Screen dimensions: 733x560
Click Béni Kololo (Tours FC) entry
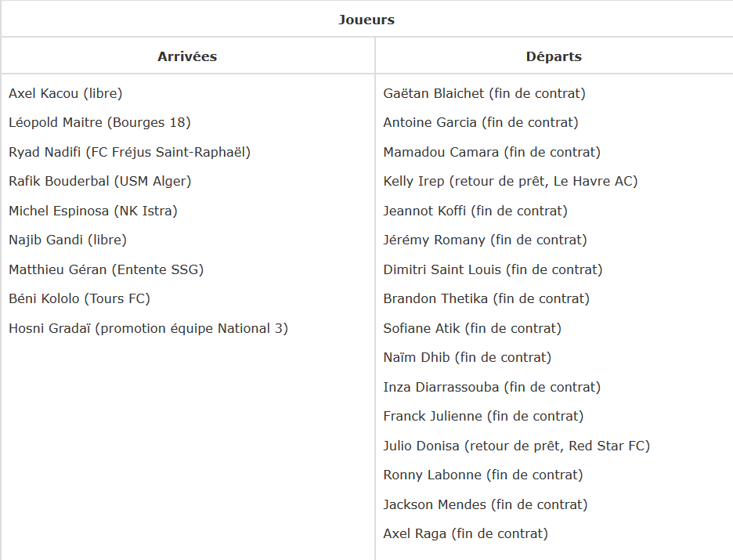[x=79, y=298]
